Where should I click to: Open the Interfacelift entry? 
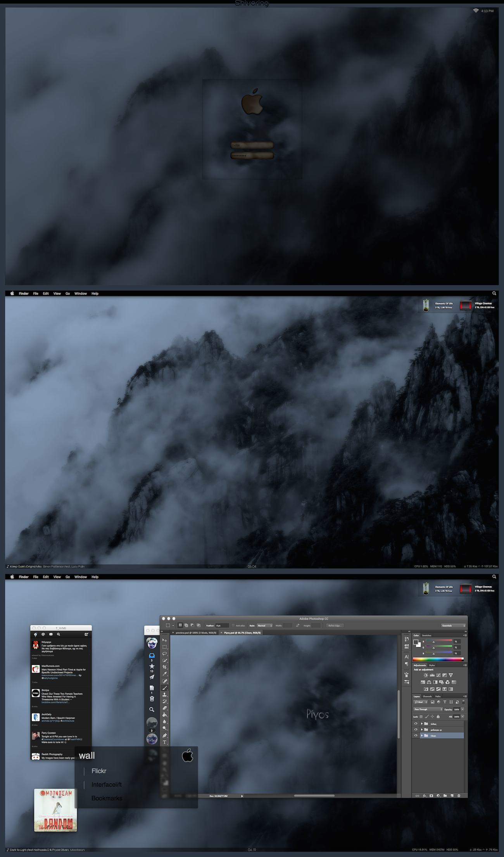[107, 784]
